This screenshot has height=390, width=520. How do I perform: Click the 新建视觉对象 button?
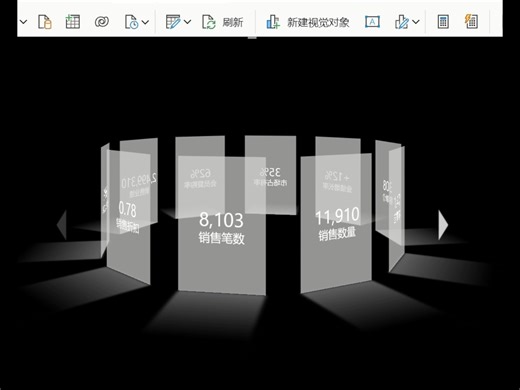click(x=307, y=22)
